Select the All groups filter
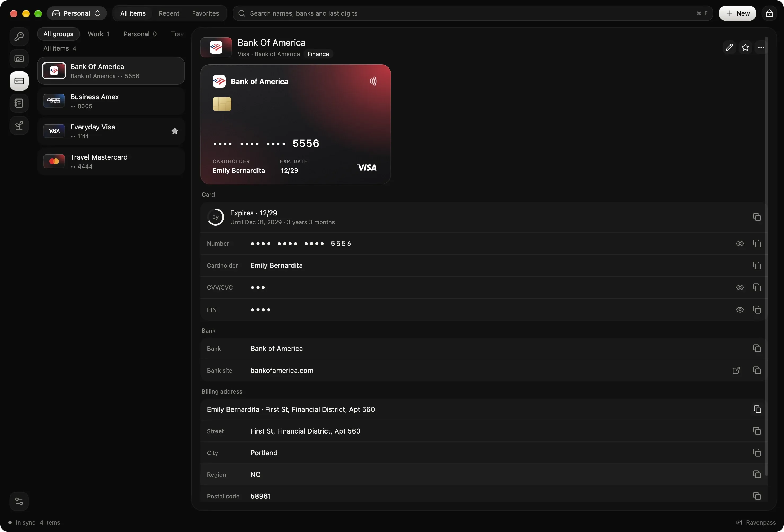 point(58,34)
